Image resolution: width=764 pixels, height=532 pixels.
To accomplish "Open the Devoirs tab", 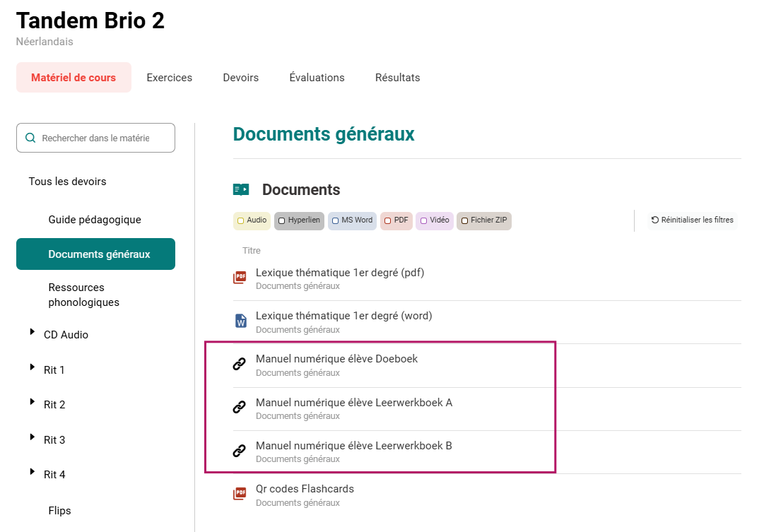I will pyautogui.click(x=241, y=78).
